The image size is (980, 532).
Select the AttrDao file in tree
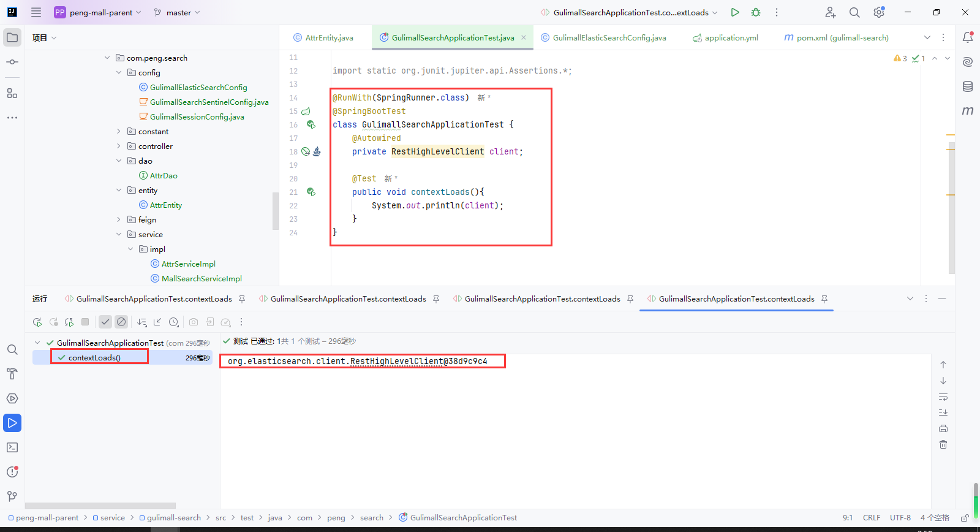[x=164, y=176]
